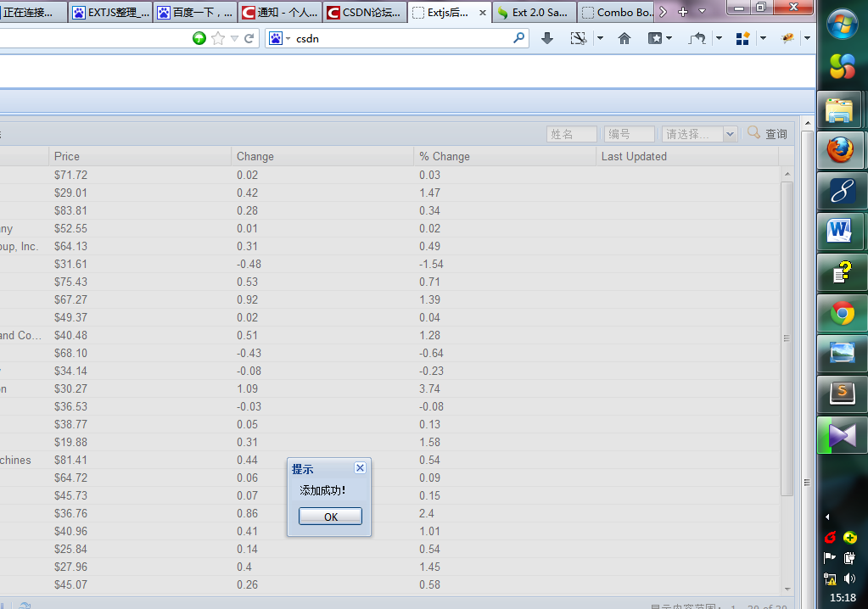Open the search engine dropdown in the address bar
This screenshot has width=868, height=609.
286,38
